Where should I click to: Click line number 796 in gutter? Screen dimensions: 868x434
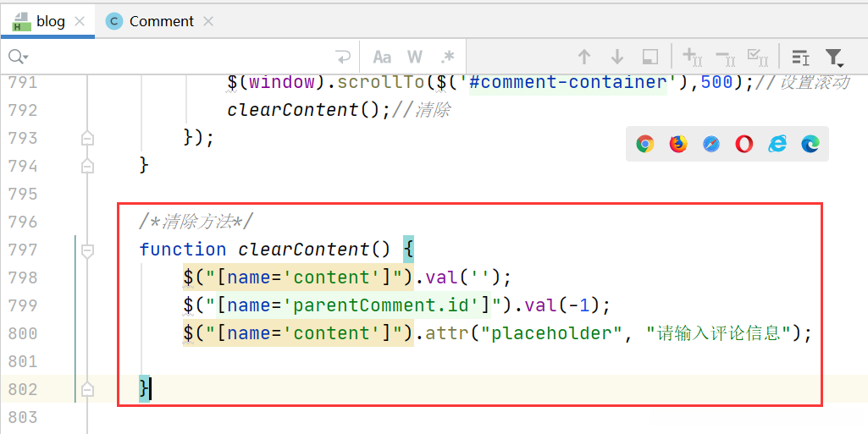tap(23, 222)
